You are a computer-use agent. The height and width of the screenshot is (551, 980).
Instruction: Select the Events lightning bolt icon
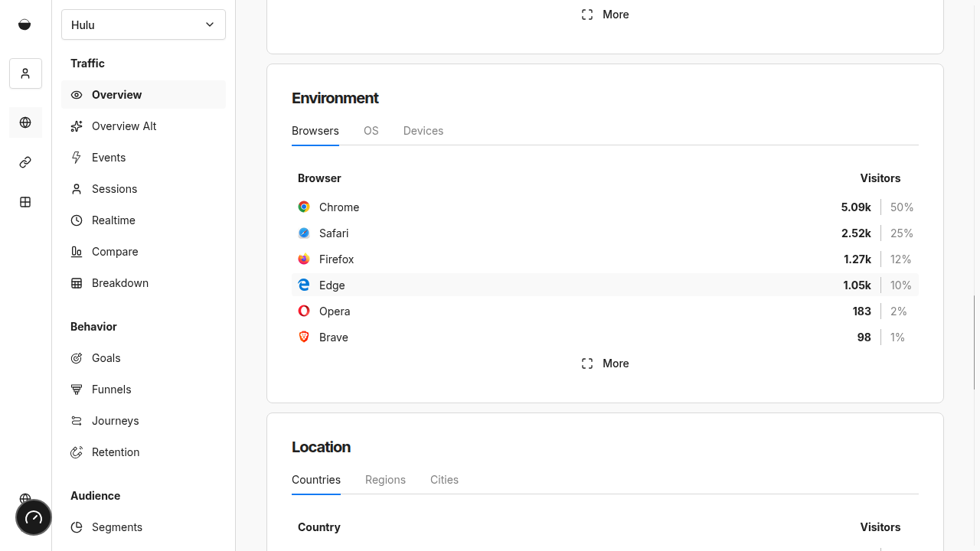(x=77, y=158)
